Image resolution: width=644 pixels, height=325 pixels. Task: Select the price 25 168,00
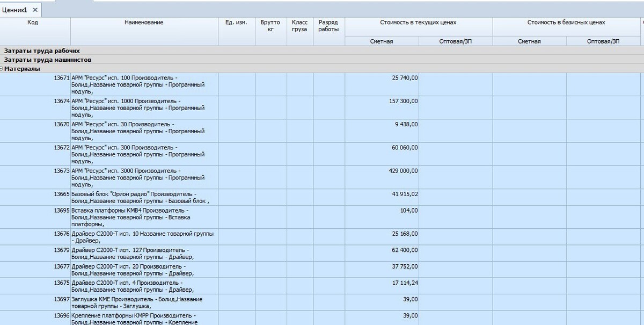coord(405,234)
